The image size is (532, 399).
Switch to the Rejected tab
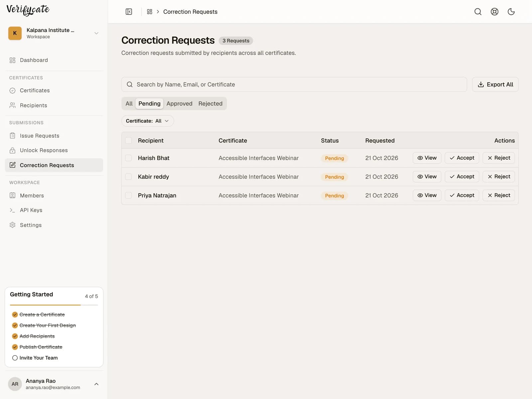210,104
